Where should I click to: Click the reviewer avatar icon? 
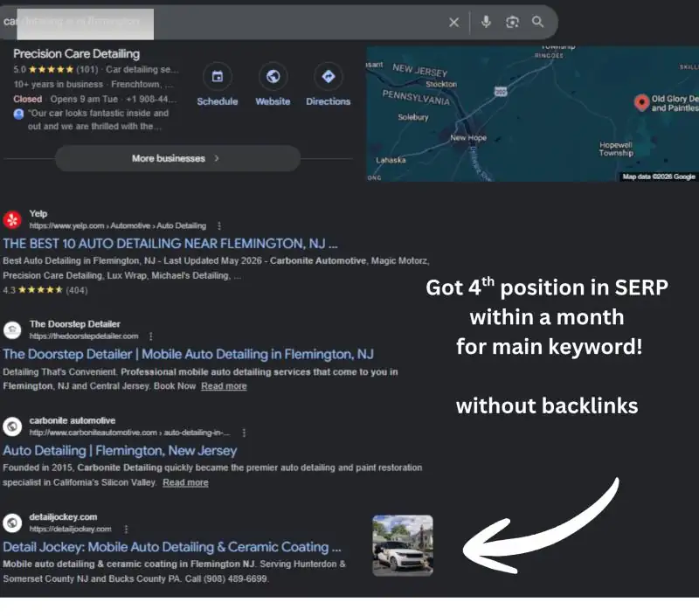click(x=18, y=114)
